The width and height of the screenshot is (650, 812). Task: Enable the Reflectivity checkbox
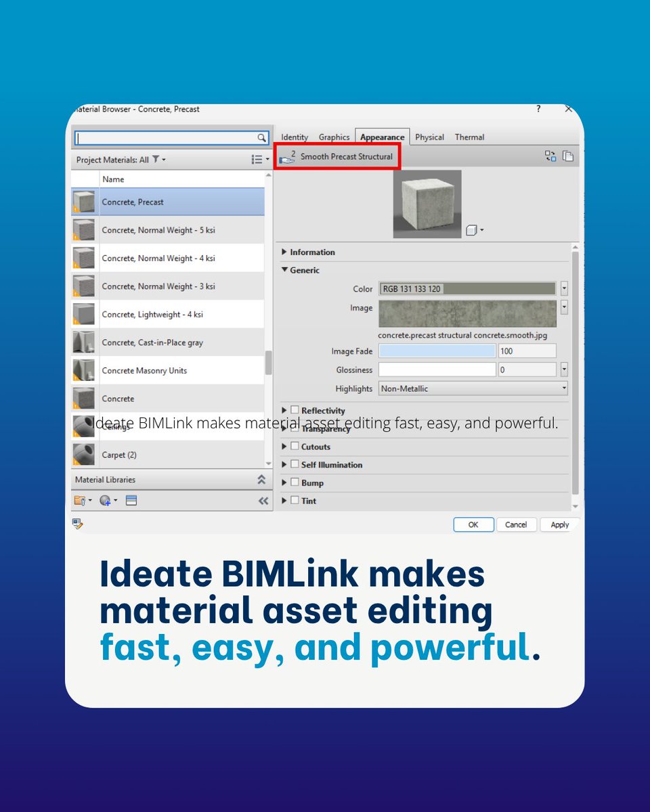pos(295,410)
